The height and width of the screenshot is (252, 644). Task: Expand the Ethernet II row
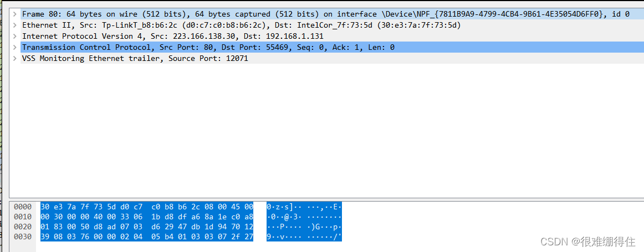(15, 25)
